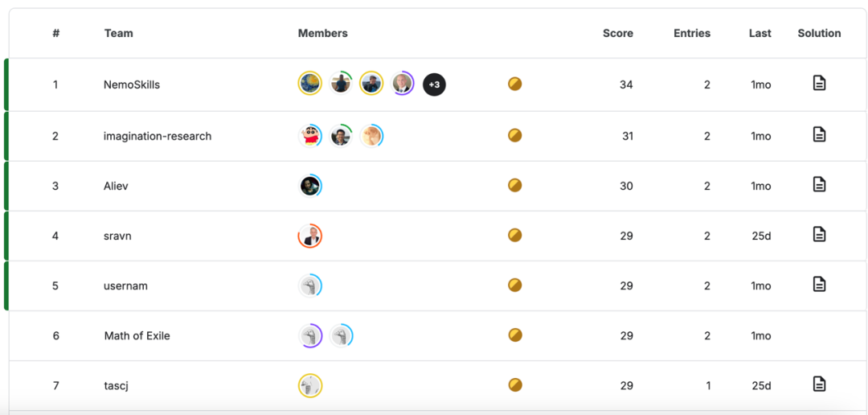Open first NemoSkills member avatar
This screenshot has width=868, height=415.
tap(310, 84)
